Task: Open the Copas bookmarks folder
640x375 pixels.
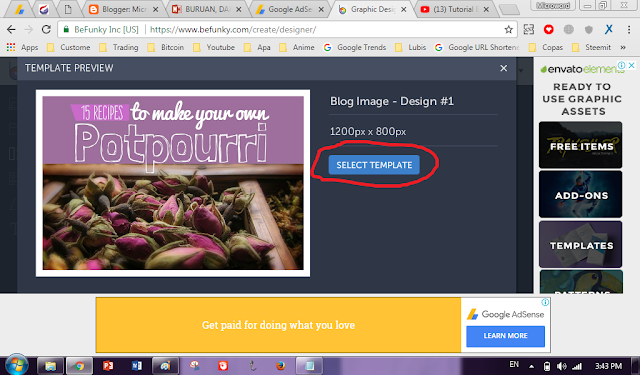Action: click(x=546, y=47)
